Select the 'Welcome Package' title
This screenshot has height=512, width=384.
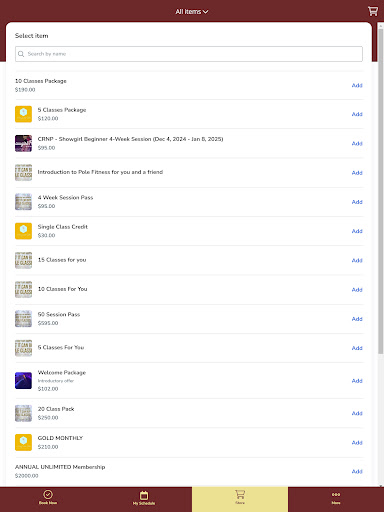62,373
